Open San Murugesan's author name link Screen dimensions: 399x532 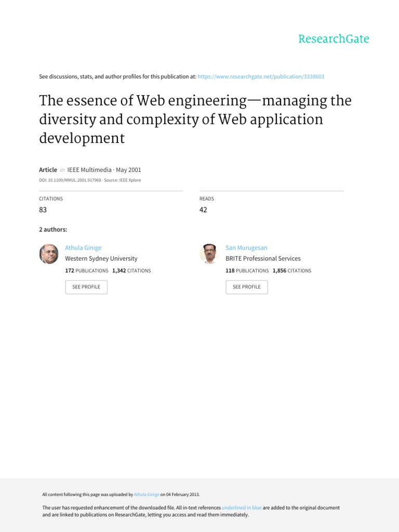pyautogui.click(x=246, y=248)
